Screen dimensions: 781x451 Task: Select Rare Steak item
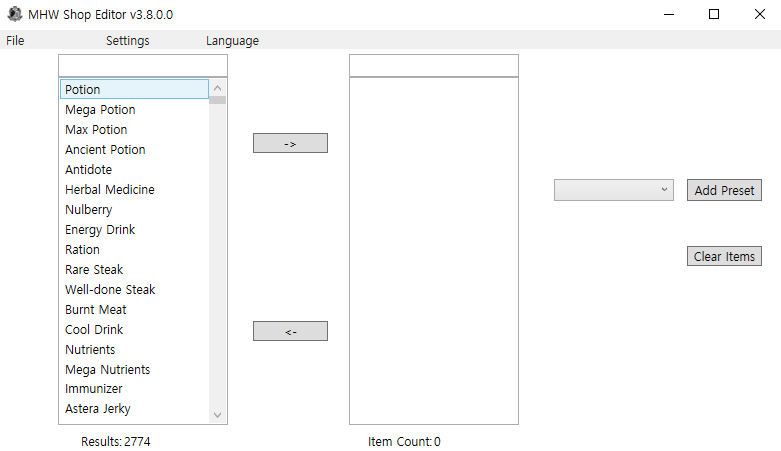pyautogui.click(x=134, y=270)
